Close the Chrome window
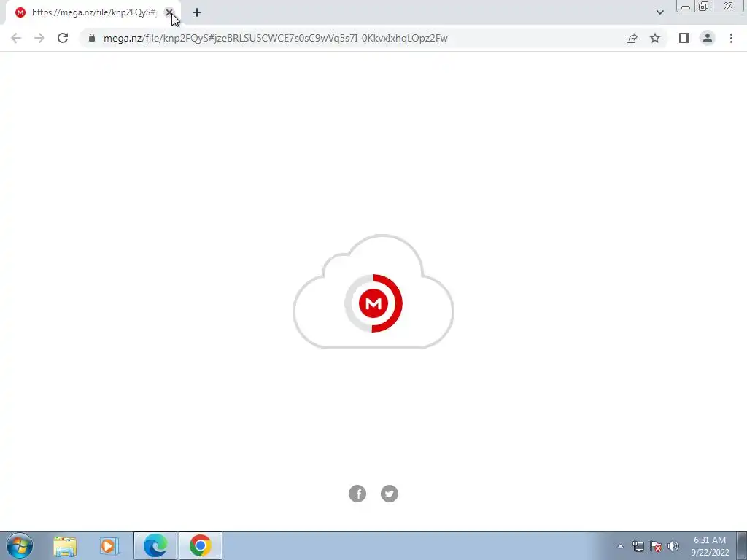The height and width of the screenshot is (560, 747). [x=729, y=7]
